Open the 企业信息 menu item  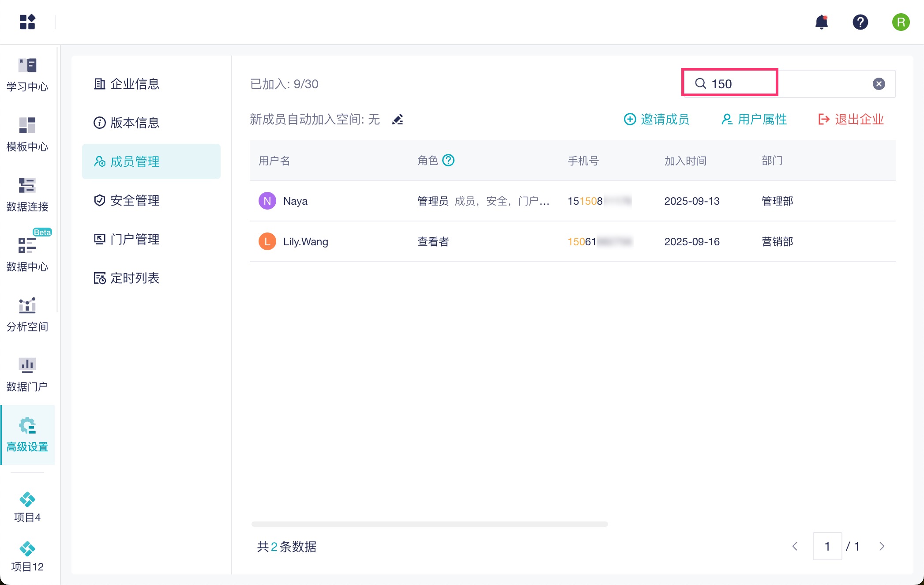point(151,84)
